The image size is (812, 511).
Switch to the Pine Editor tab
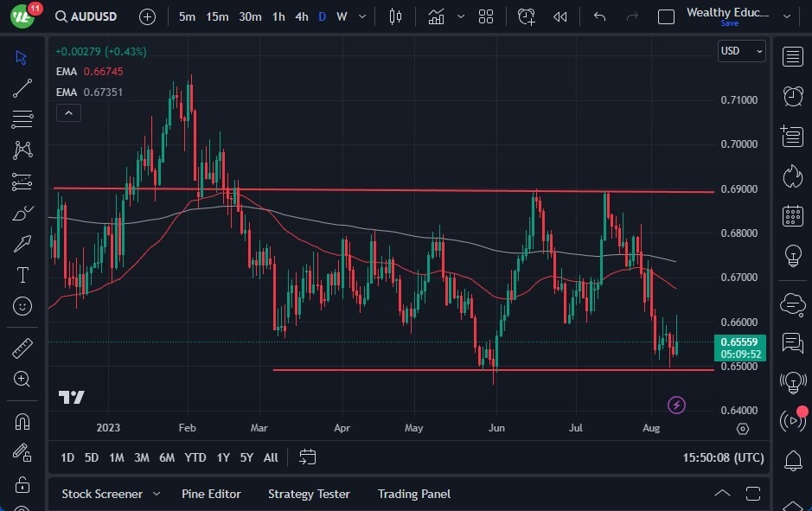tap(211, 494)
